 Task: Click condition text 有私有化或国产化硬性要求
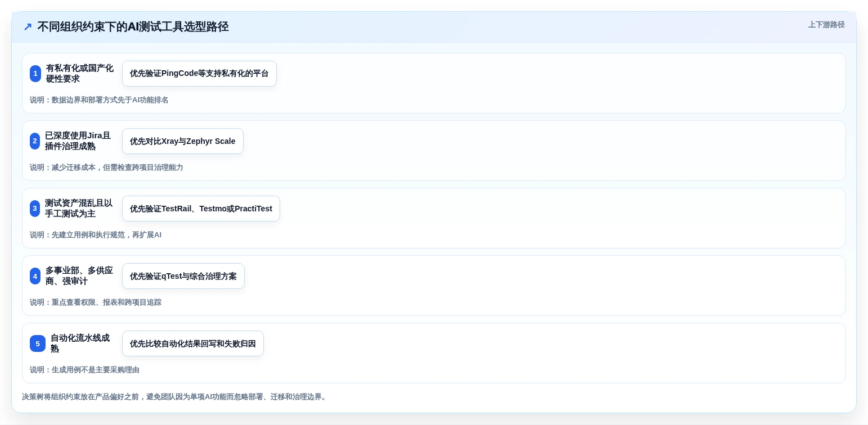(x=80, y=74)
